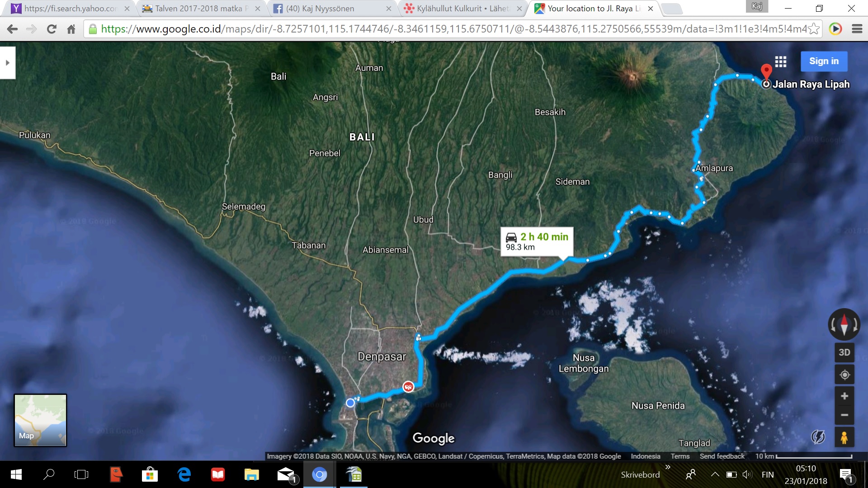
Task: Open the Chrome hamburger menu
Action: coord(857,29)
